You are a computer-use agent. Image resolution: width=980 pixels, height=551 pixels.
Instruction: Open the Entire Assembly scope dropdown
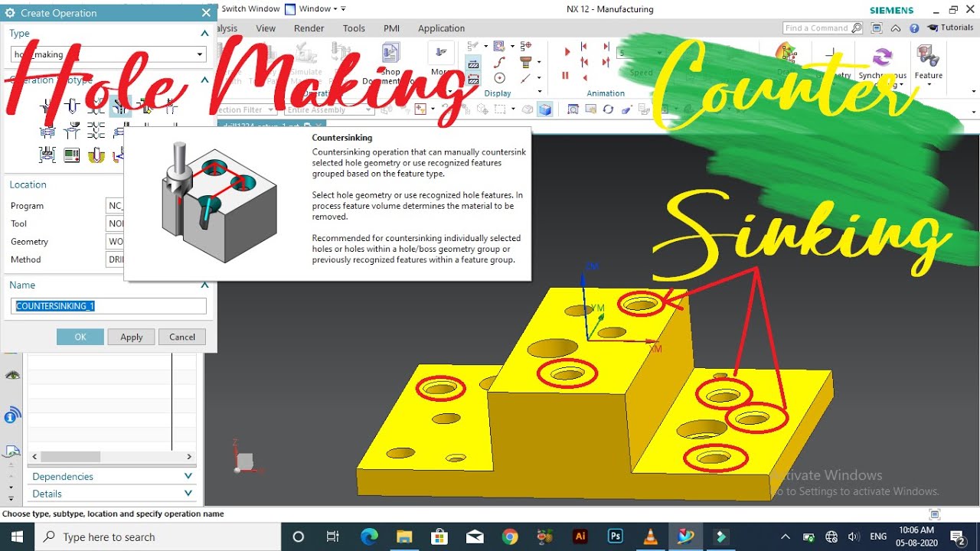(x=330, y=109)
